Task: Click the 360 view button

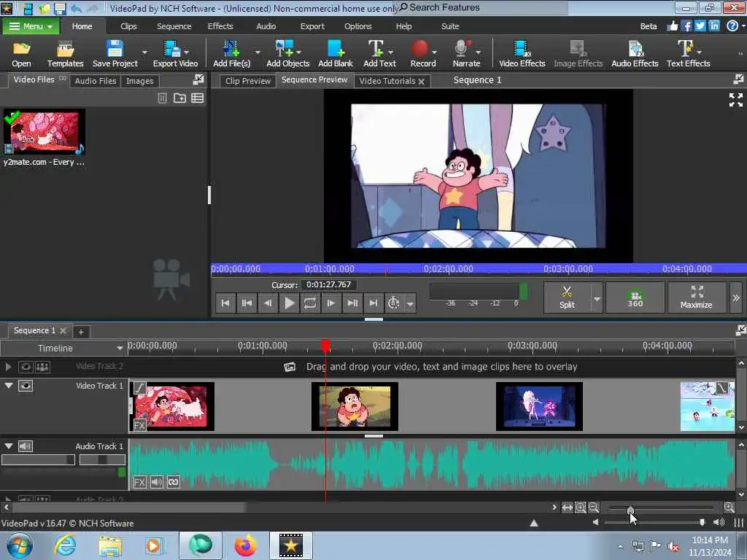Action: (635, 297)
